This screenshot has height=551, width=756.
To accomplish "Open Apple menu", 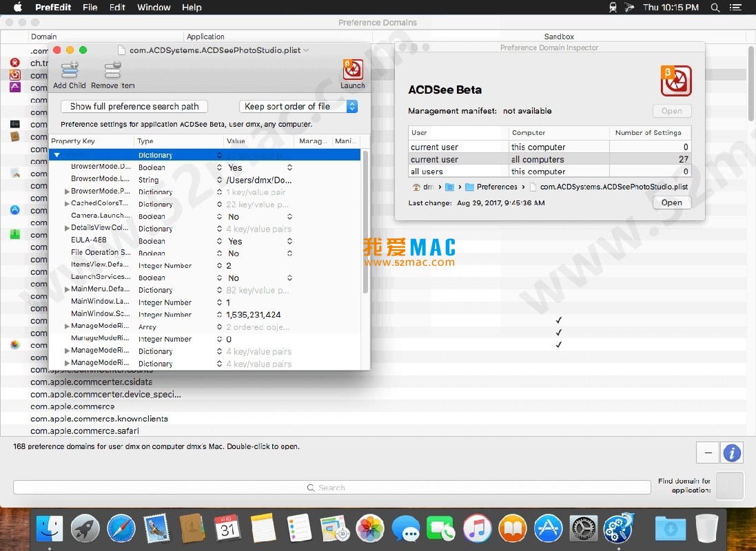I will coord(17,7).
